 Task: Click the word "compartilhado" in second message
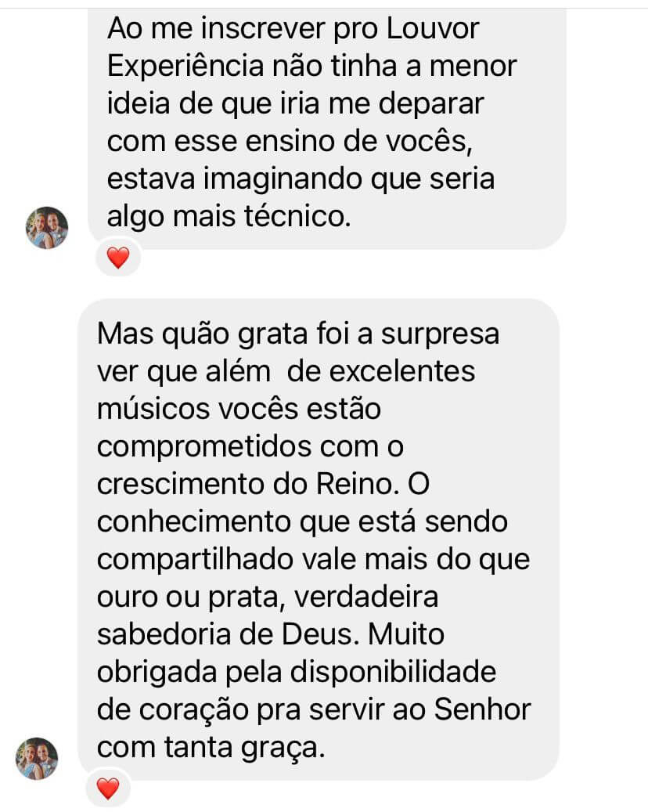[x=196, y=561]
